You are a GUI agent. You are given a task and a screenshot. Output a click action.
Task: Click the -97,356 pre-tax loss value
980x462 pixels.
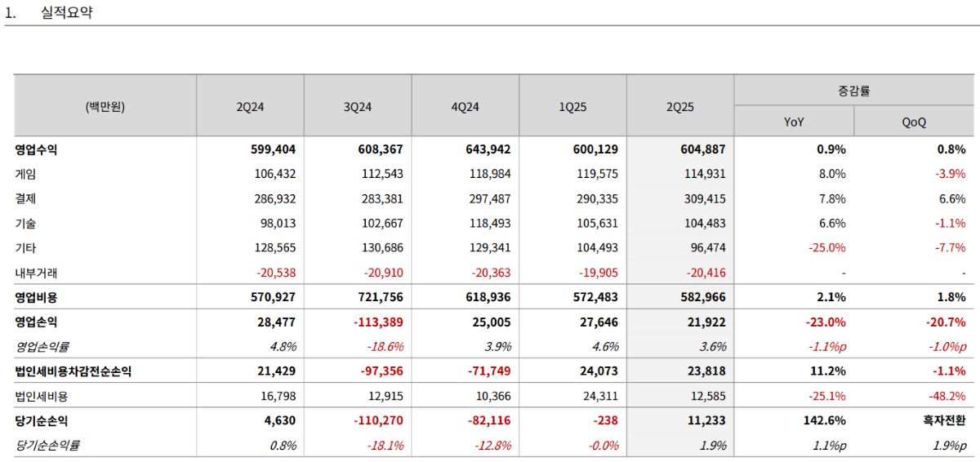(381, 371)
